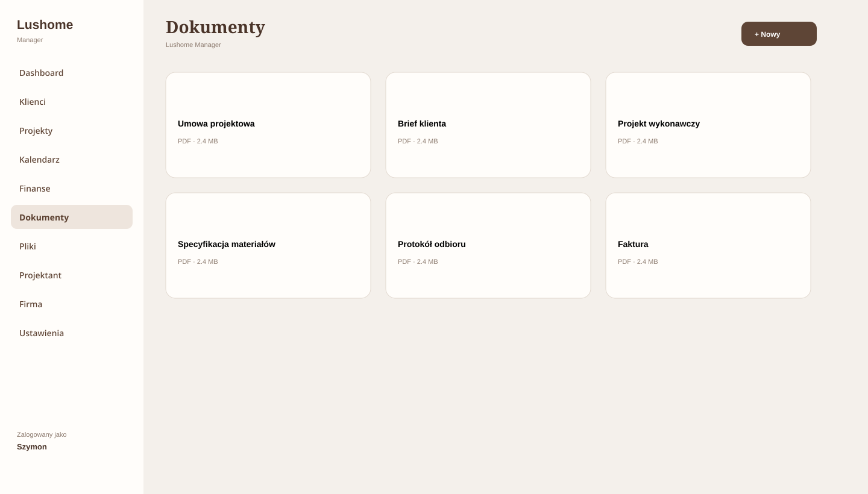
Task: Click user name Szymon
Action: click(x=32, y=447)
